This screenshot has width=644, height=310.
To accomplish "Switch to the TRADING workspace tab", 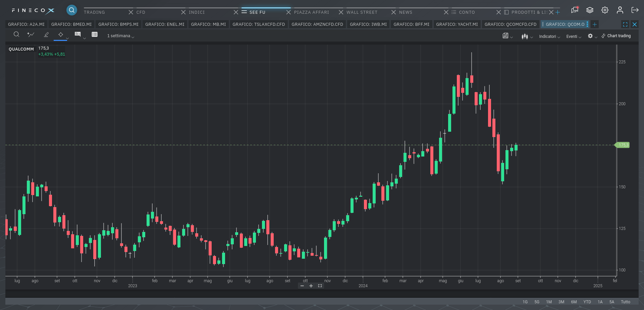I will [94, 12].
